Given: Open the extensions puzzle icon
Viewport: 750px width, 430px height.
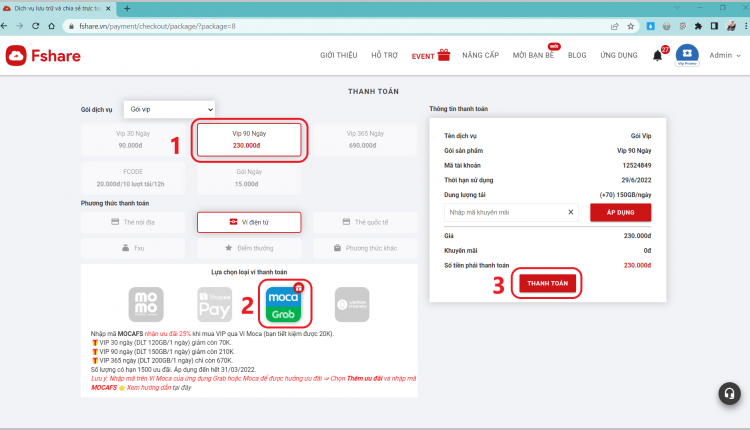Looking at the screenshot, I should [x=698, y=26].
